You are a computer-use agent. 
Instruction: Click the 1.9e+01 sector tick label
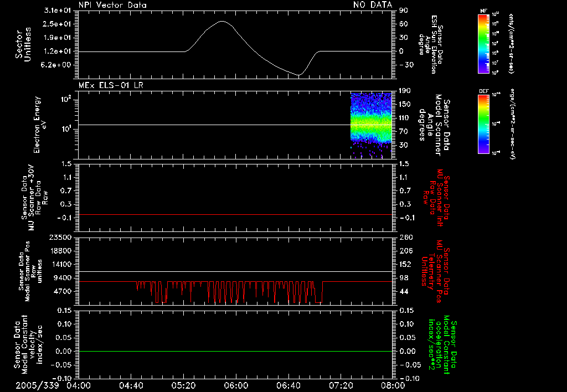[x=58, y=38]
